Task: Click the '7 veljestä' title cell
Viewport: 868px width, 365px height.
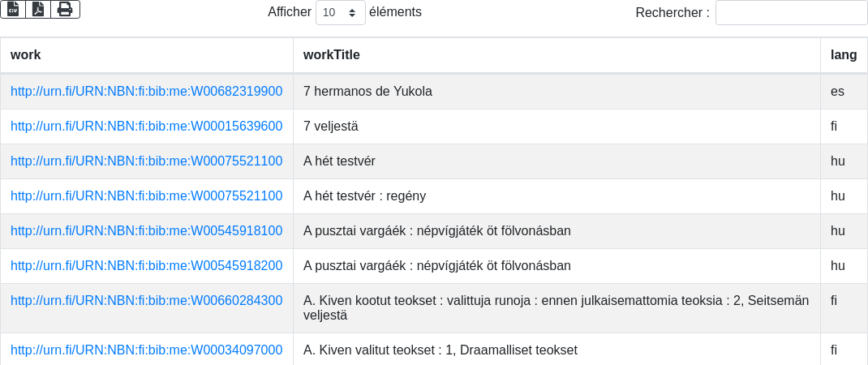Action: pyautogui.click(x=331, y=127)
